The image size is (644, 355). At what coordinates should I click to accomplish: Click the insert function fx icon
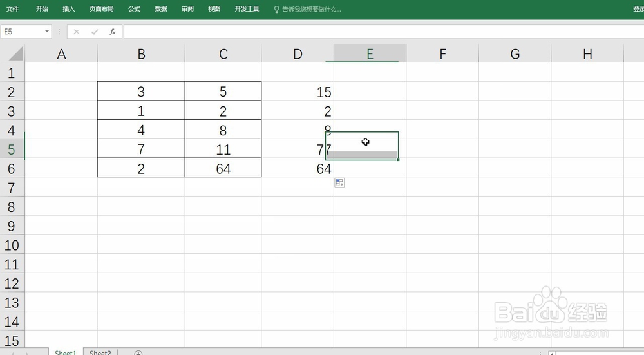(x=113, y=32)
